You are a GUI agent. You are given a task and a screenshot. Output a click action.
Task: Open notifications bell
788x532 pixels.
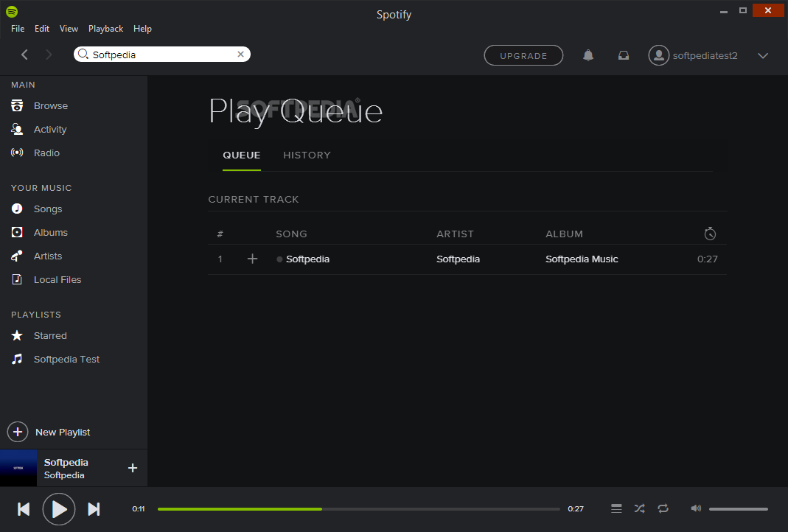(588, 55)
